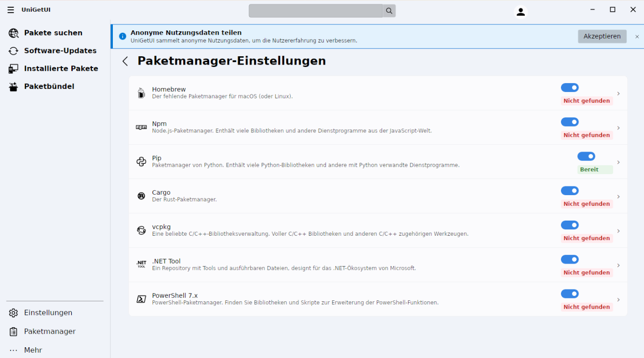Turn off the Pip toggle
This screenshot has height=358, width=644.
(x=586, y=157)
